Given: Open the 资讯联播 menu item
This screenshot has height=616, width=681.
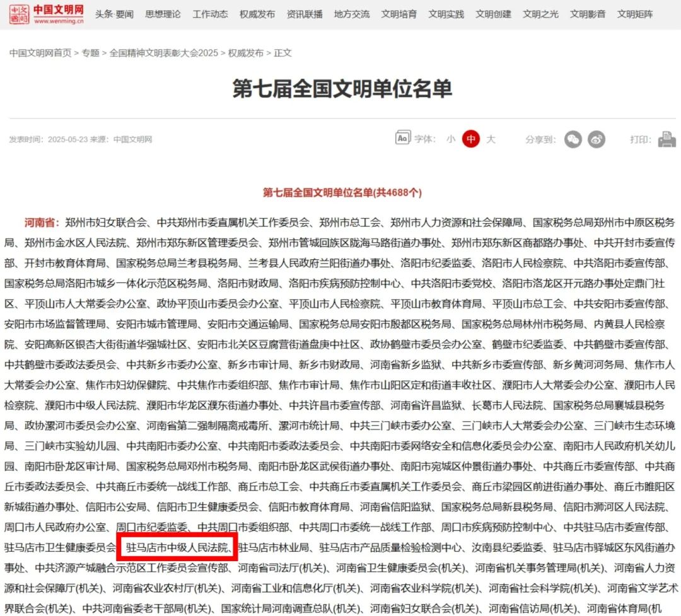Looking at the screenshot, I should coord(305,14).
